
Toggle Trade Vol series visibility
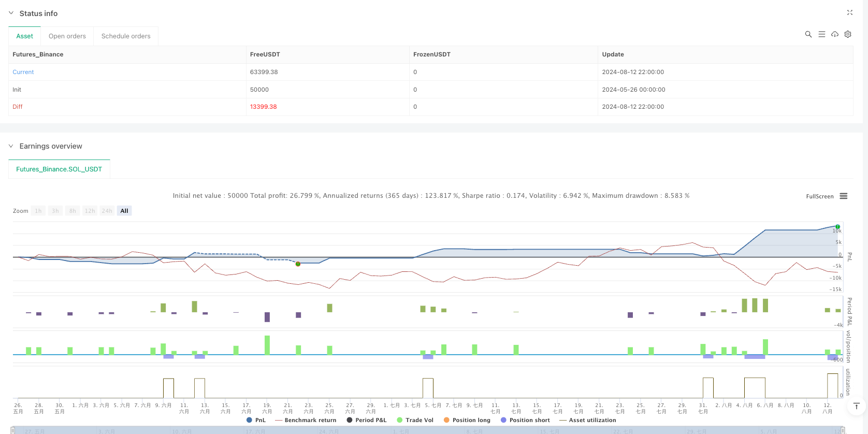pos(415,420)
